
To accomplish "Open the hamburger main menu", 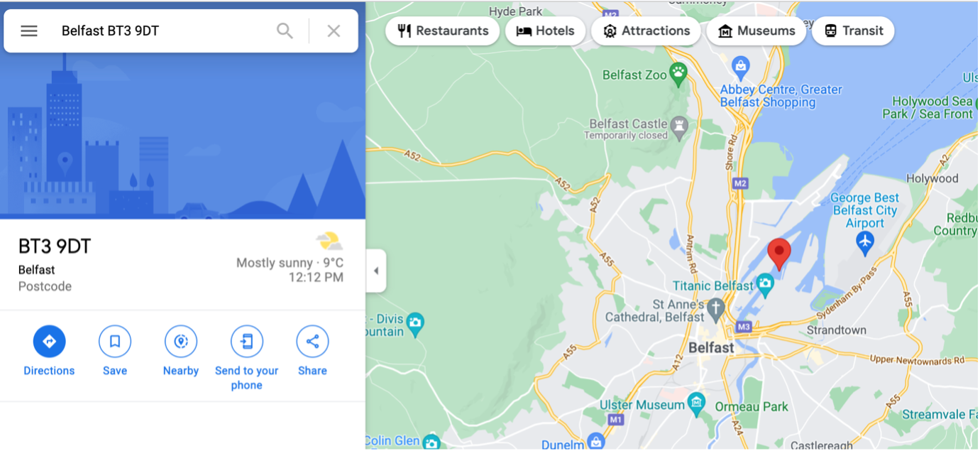I will click(x=29, y=31).
